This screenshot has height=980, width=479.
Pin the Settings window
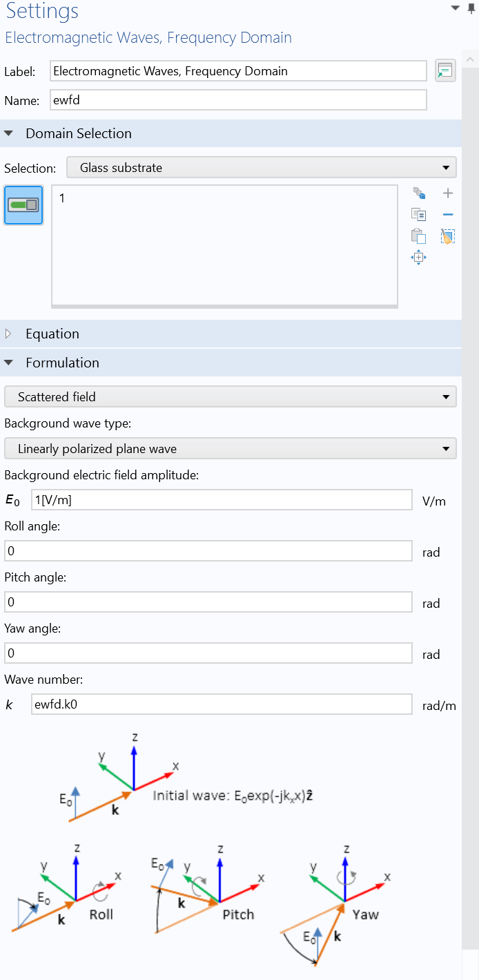471,8
